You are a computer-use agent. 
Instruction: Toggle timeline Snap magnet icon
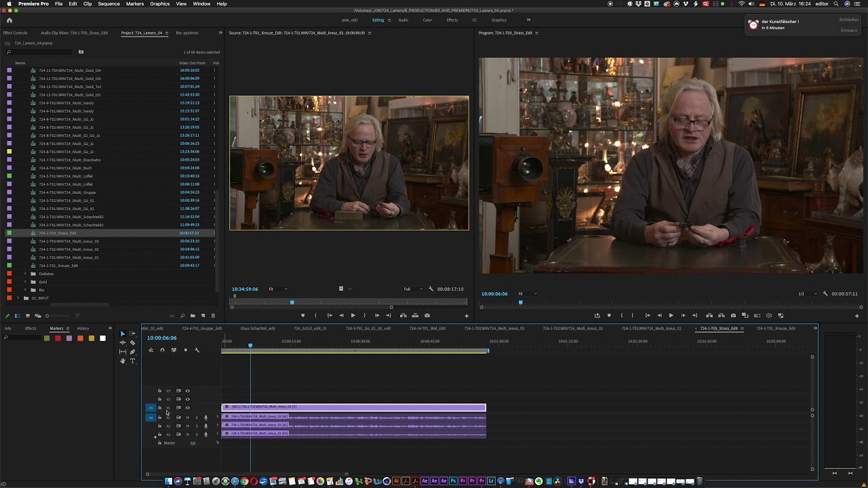pos(162,350)
